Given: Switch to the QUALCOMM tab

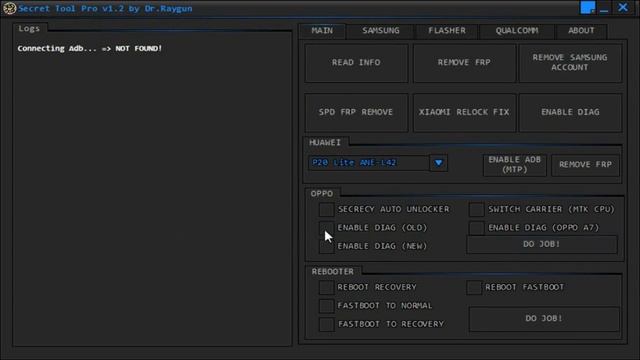Looking at the screenshot, I should coord(517,31).
